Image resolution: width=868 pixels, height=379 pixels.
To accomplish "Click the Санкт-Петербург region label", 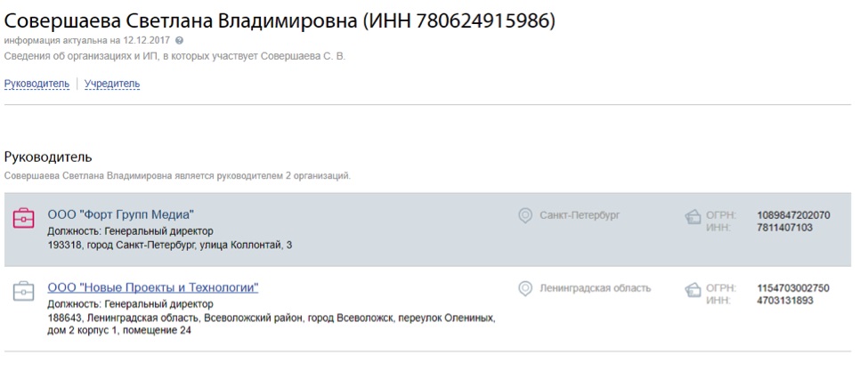I will (580, 215).
